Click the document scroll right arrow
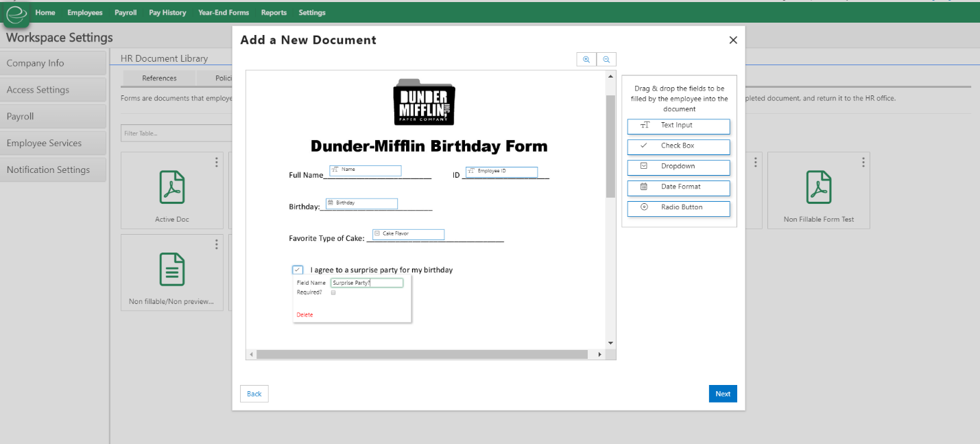Screen dimensions: 980x444 point(600,355)
